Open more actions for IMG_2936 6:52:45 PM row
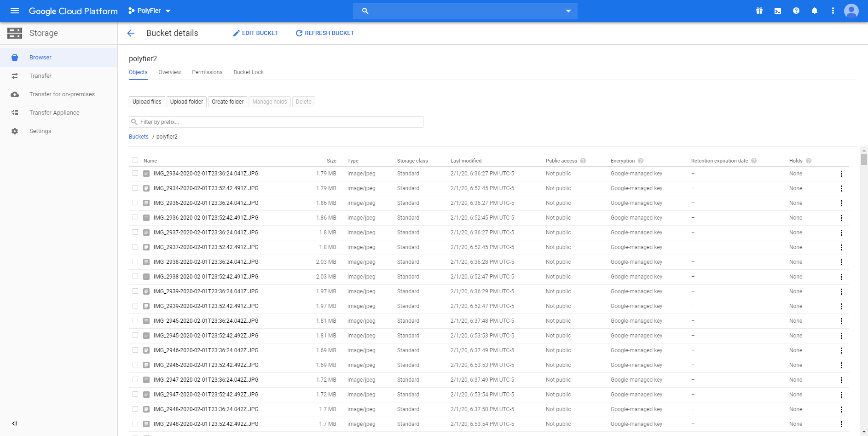 tap(841, 218)
